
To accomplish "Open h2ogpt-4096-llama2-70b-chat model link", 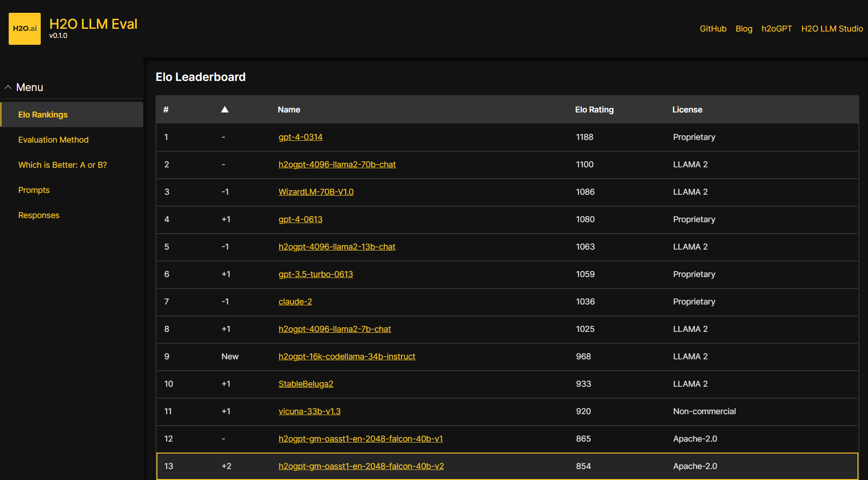I will [x=337, y=165].
